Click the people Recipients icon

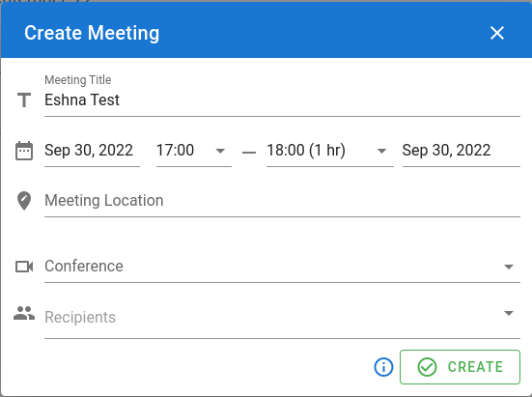[x=24, y=313]
